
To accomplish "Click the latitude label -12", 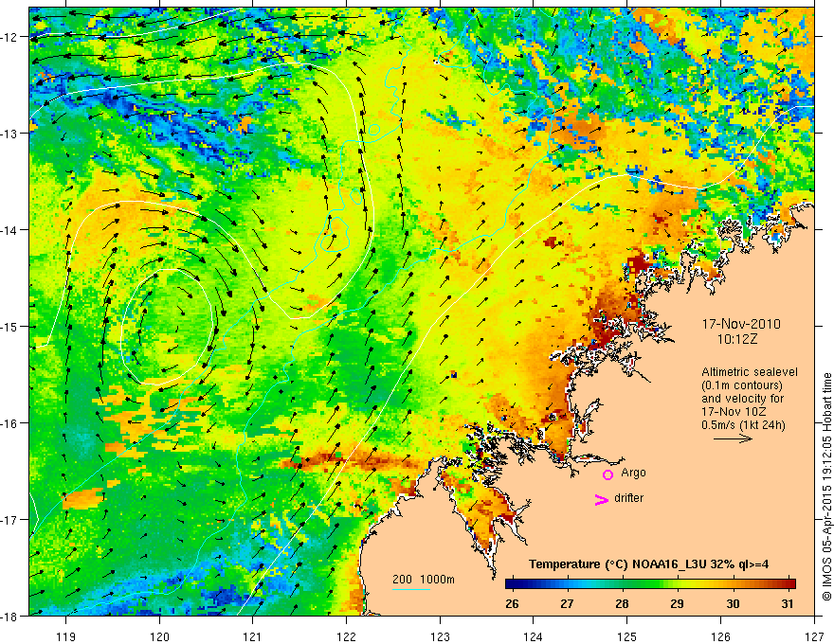I will (x=9, y=37).
